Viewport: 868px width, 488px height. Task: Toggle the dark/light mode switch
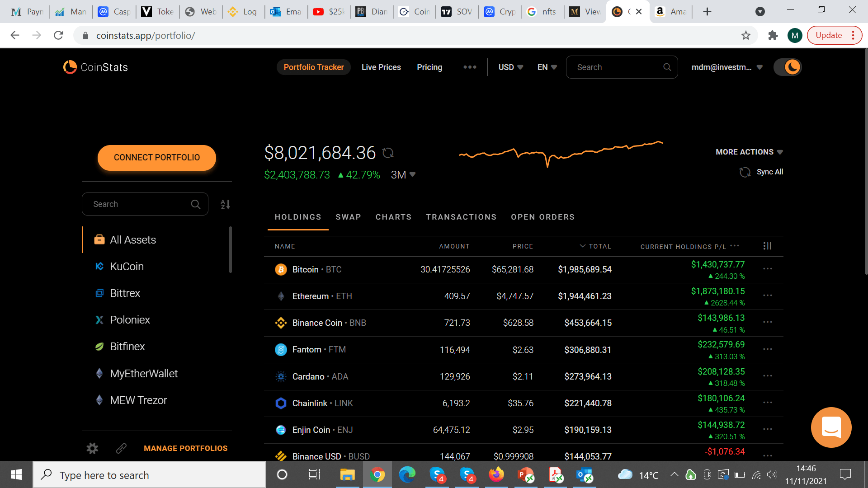787,67
